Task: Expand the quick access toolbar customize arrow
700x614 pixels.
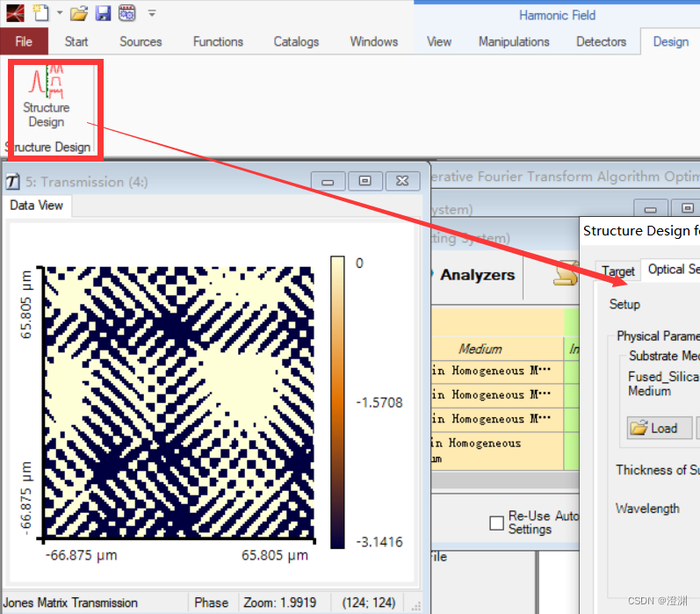Action: point(152,13)
